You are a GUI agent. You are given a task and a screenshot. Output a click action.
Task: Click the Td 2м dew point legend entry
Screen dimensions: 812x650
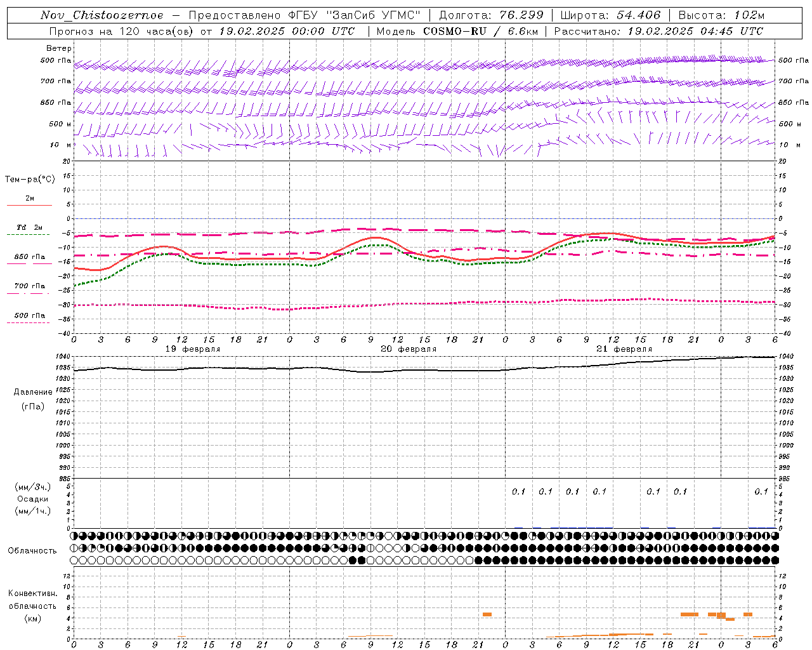tap(29, 227)
